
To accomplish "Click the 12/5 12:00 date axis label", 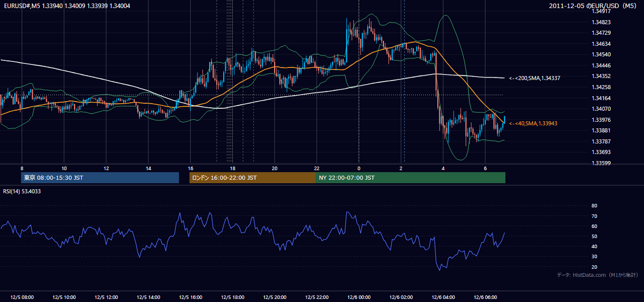I will click(106, 297).
